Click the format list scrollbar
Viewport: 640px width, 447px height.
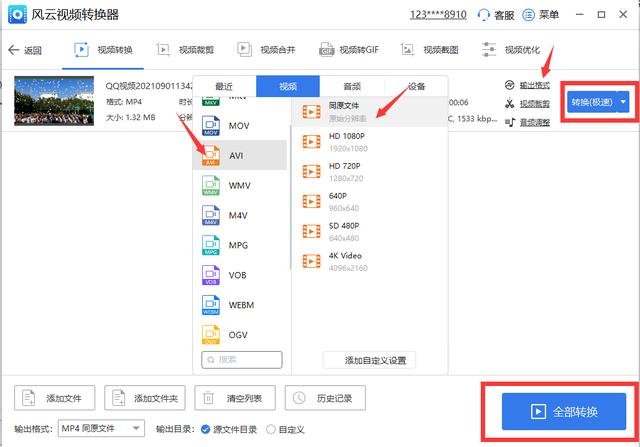[x=290, y=198]
